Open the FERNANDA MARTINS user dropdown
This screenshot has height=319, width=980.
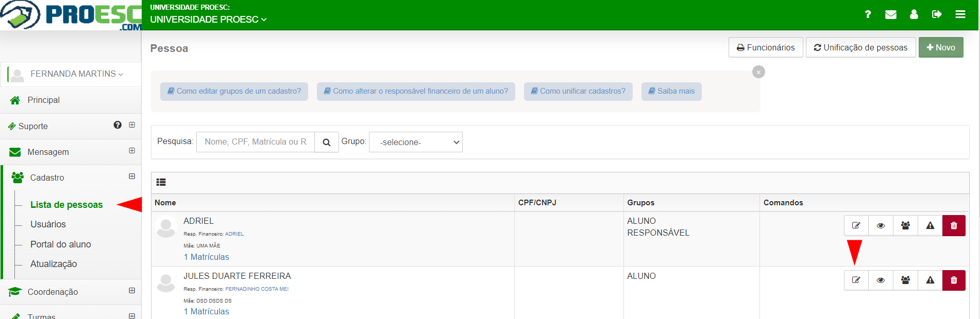tap(77, 74)
